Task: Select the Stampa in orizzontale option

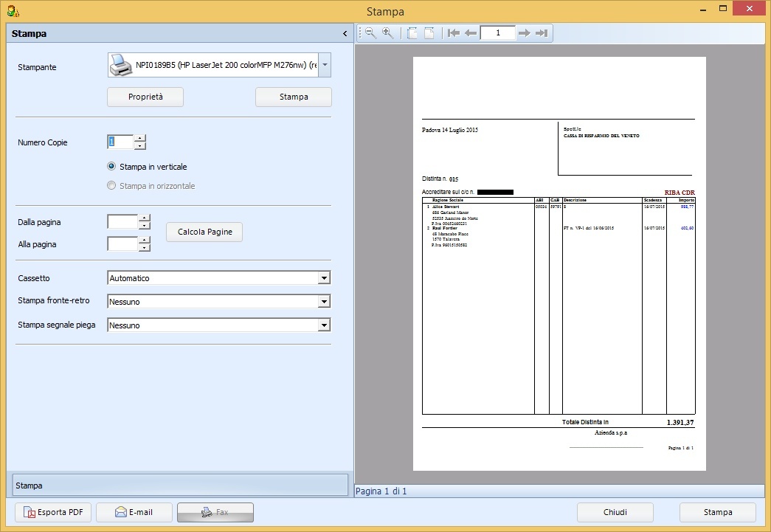Action: (112, 186)
